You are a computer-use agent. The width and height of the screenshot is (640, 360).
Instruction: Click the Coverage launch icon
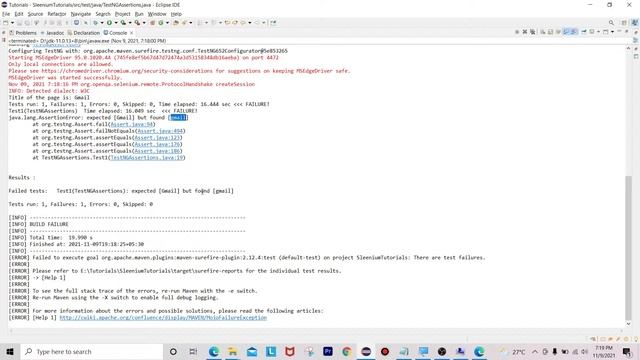click(123, 23)
